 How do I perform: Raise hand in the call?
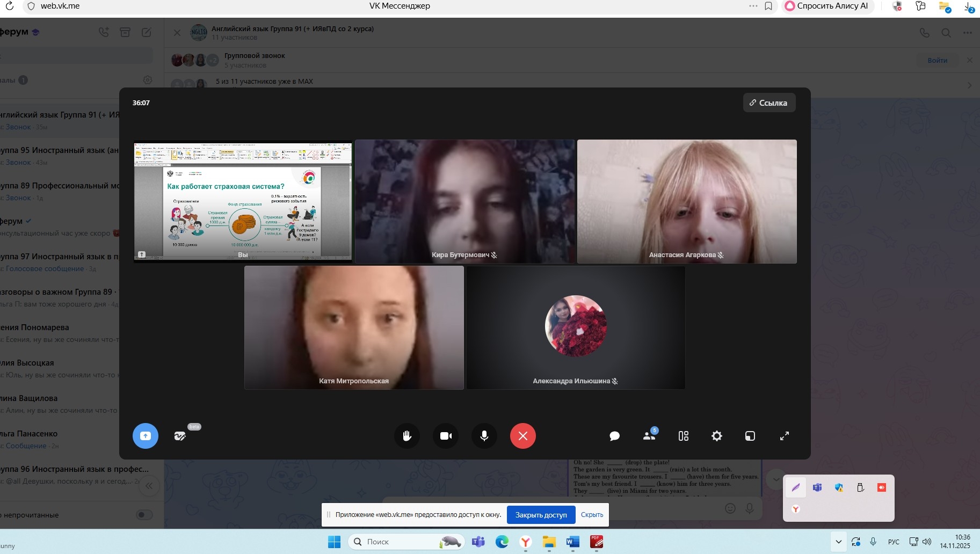(x=407, y=436)
